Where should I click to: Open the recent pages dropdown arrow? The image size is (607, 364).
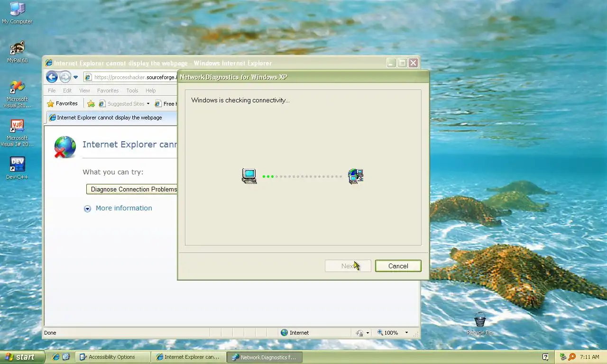coord(75,77)
